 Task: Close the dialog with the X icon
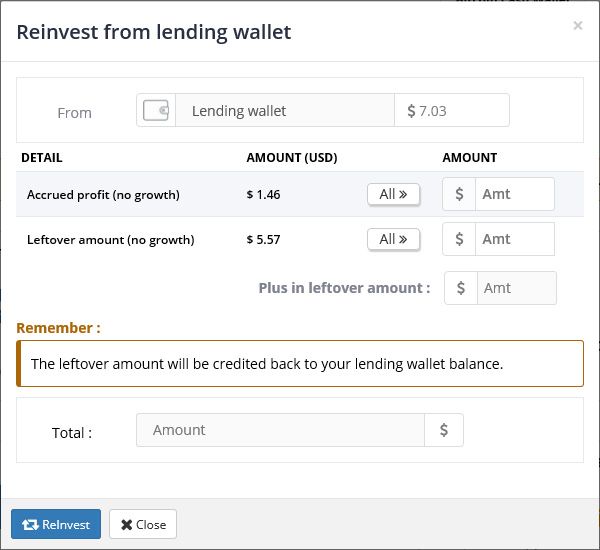click(x=578, y=26)
